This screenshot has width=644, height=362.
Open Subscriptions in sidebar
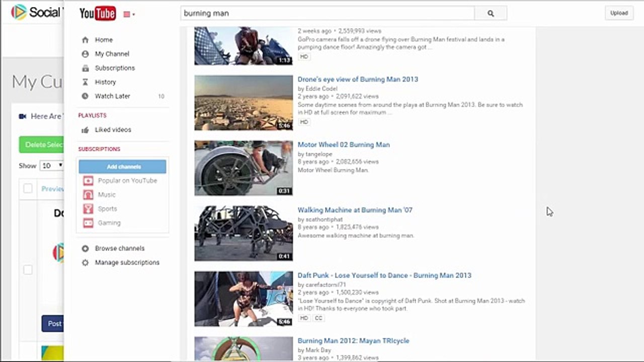click(x=115, y=68)
